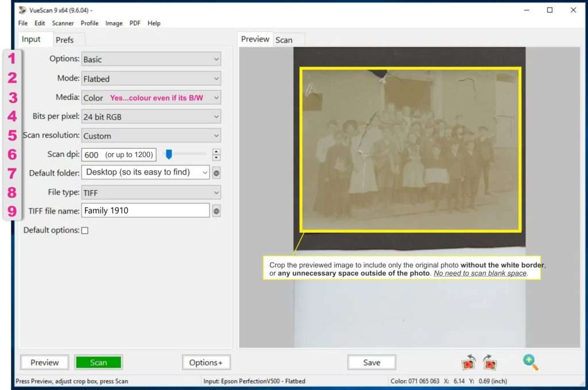588x390 pixels.
Task: Click the Preview button
Action: 45,362
